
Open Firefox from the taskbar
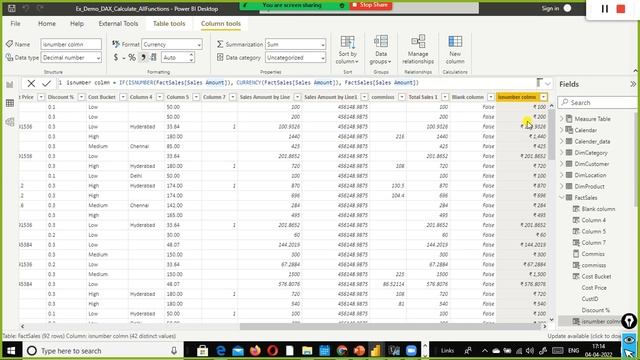coord(255,351)
